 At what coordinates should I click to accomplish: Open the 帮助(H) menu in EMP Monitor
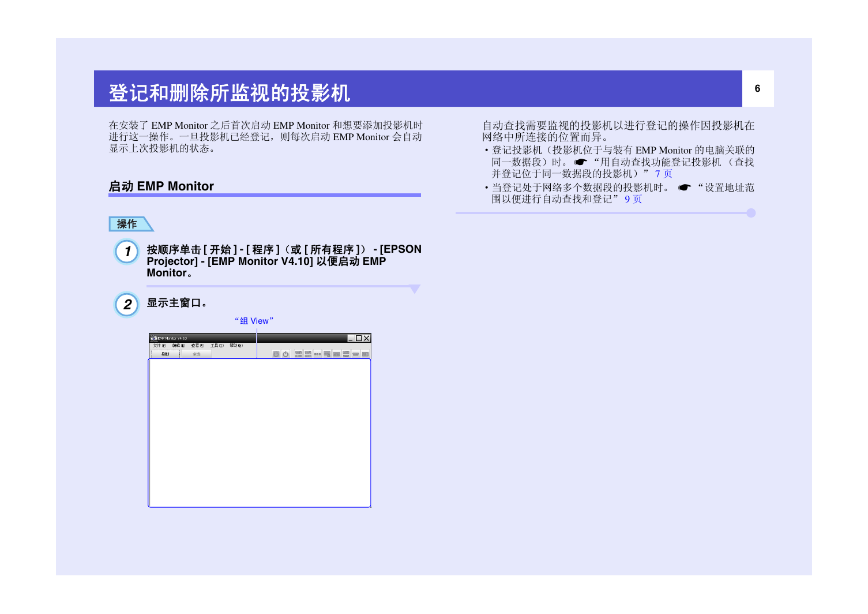(236, 346)
